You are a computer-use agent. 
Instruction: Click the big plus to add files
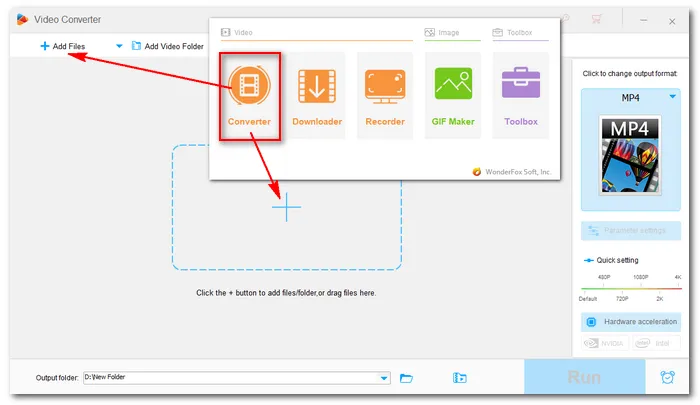(x=287, y=207)
